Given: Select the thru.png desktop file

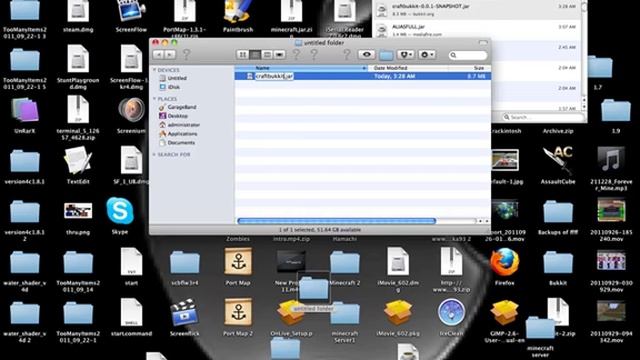Looking at the screenshot, I should [x=78, y=211].
